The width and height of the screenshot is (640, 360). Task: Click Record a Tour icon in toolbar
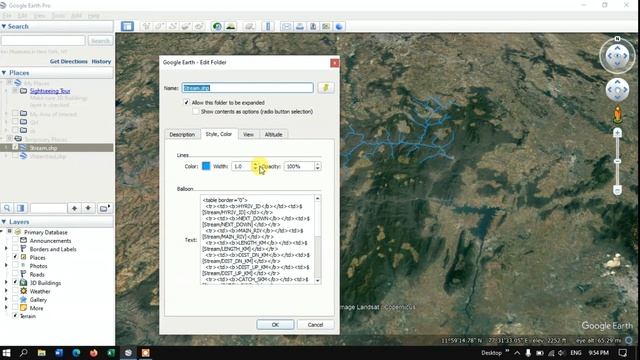(199, 27)
